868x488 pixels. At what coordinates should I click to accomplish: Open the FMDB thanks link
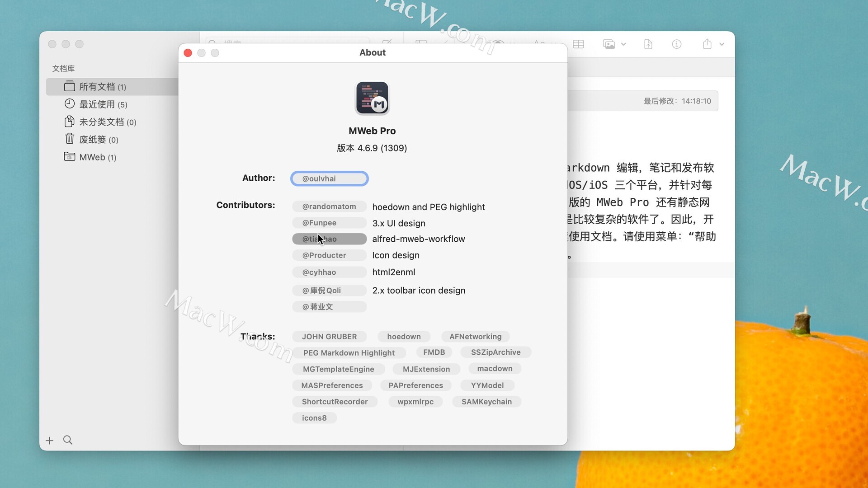click(434, 352)
